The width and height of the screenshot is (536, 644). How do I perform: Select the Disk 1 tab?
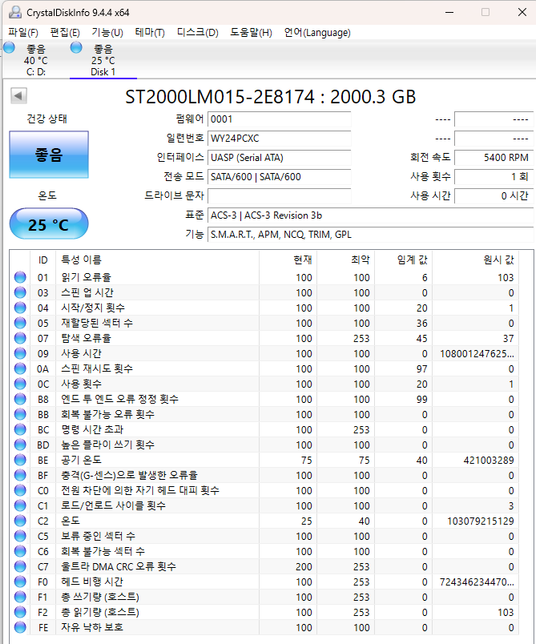click(x=103, y=60)
